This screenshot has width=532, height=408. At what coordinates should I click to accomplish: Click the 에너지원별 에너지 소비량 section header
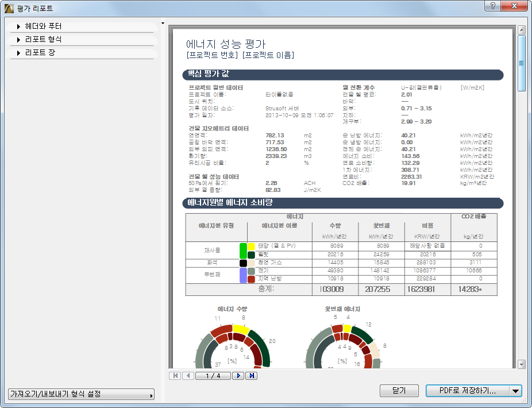(342, 203)
